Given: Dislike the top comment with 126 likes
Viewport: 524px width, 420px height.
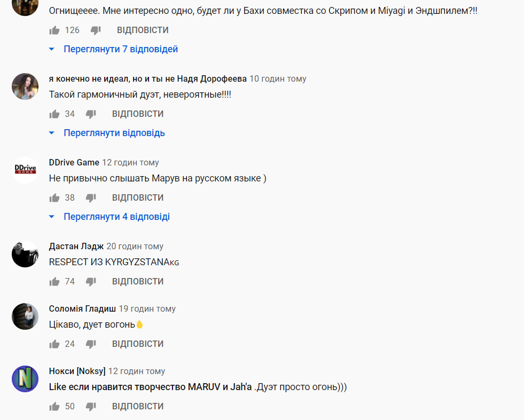Looking at the screenshot, I should click(x=95, y=30).
